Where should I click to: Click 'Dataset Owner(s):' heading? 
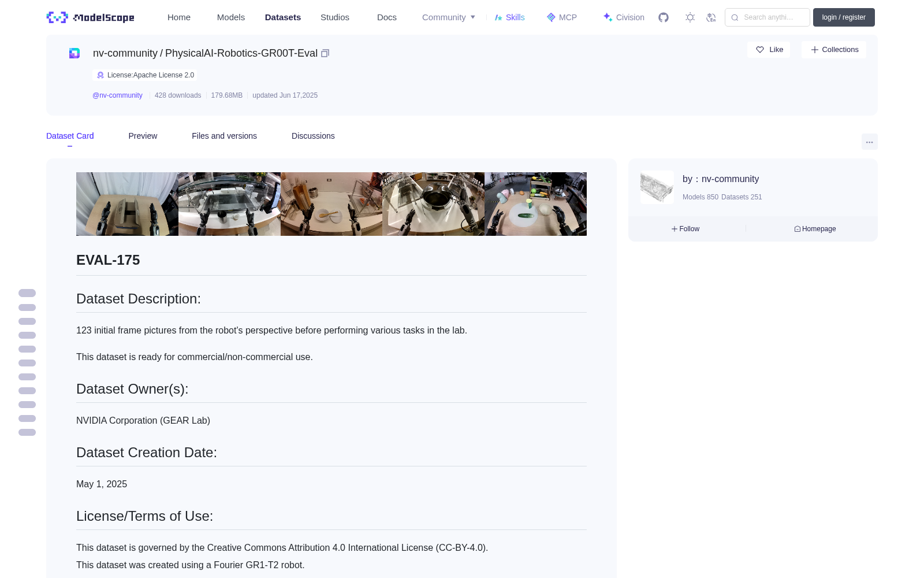coord(132,389)
